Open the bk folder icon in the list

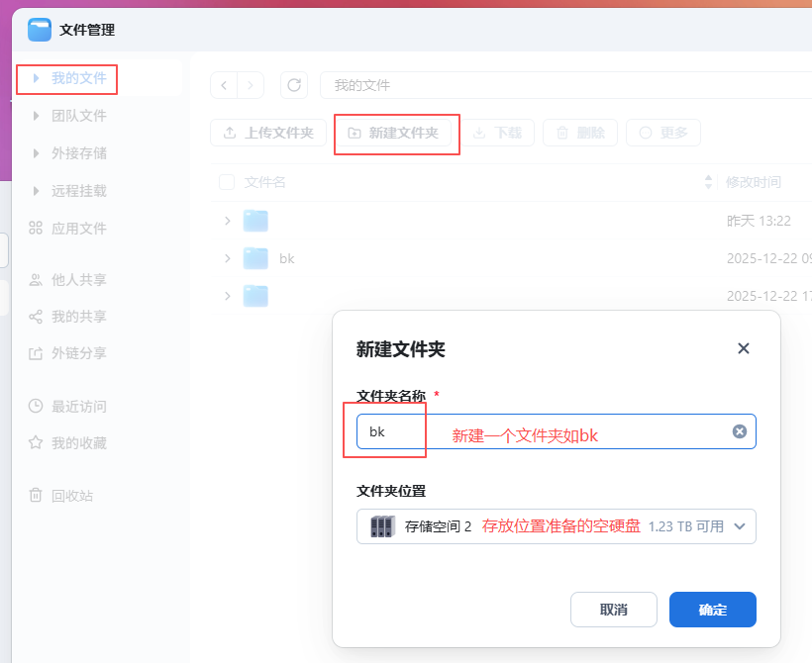point(256,258)
